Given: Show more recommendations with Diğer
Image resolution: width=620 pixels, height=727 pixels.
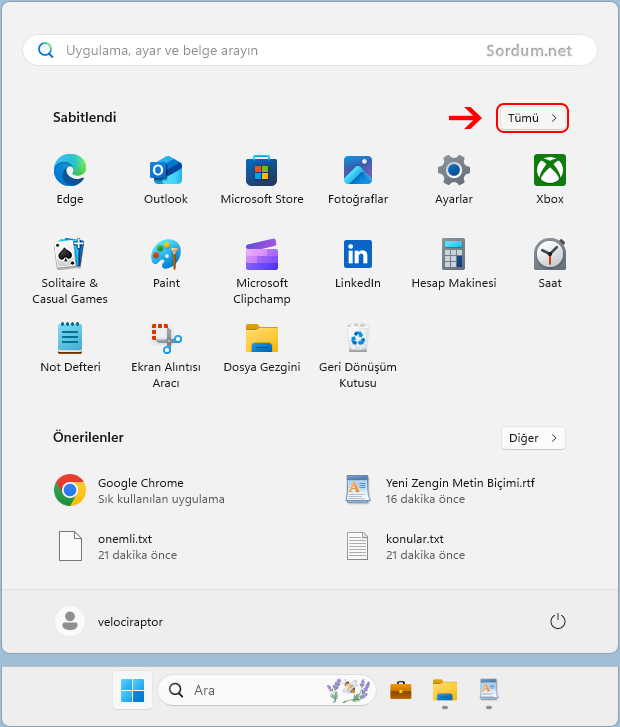Looking at the screenshot, I should tap(533, 438).
